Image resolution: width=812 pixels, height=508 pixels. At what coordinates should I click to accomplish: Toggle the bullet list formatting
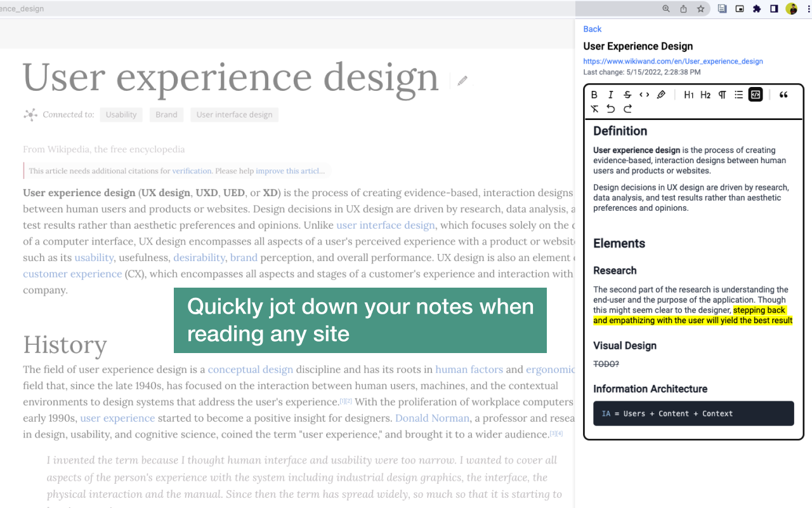pyautogui.click(x=738, y=94)
